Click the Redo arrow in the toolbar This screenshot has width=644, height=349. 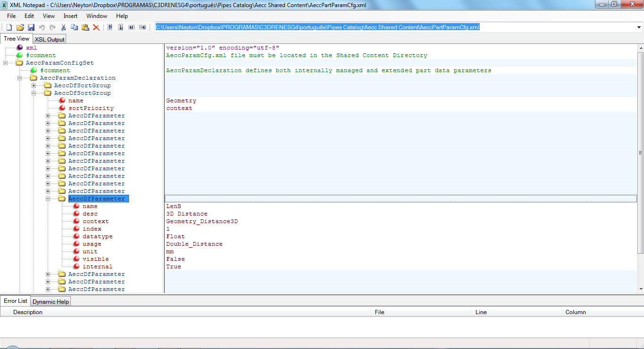[x=52, y=27]
